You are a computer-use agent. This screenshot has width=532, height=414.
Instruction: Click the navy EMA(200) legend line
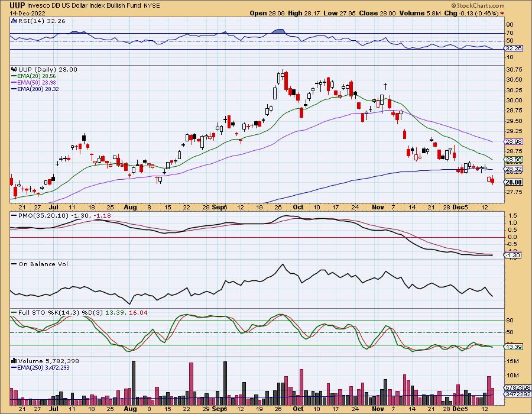coord(14,89)
